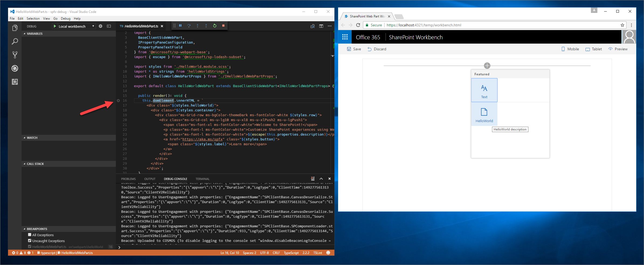Screen dimensions: 644x265
Task: Select the Debug view icon in sidebar
Action: coord(15,68)
